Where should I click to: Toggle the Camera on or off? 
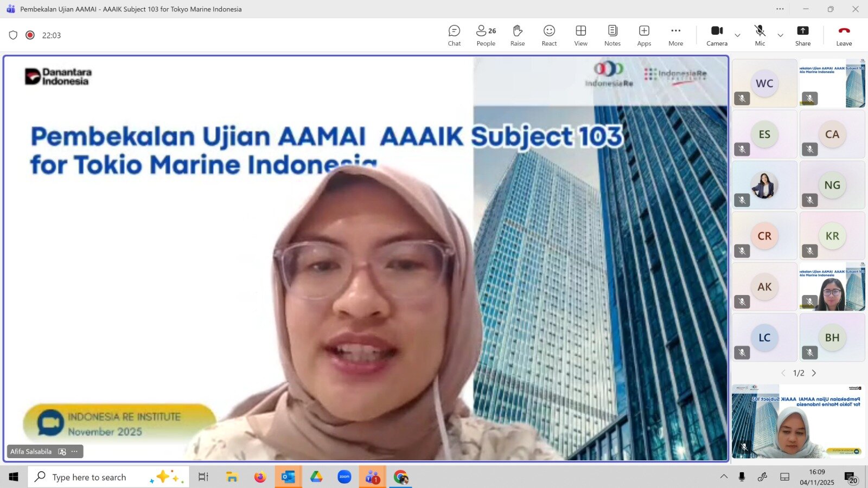point(717,36)
